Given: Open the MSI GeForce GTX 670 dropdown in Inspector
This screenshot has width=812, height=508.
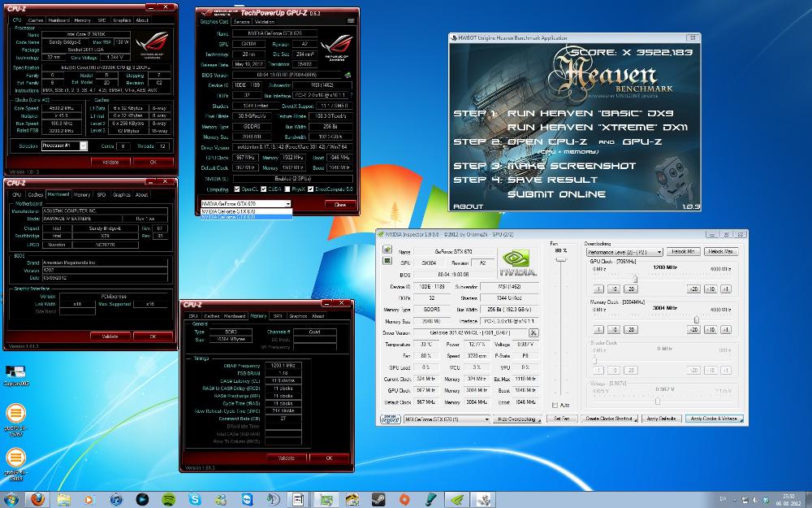Looking at the screenshot, I should 447,419.
